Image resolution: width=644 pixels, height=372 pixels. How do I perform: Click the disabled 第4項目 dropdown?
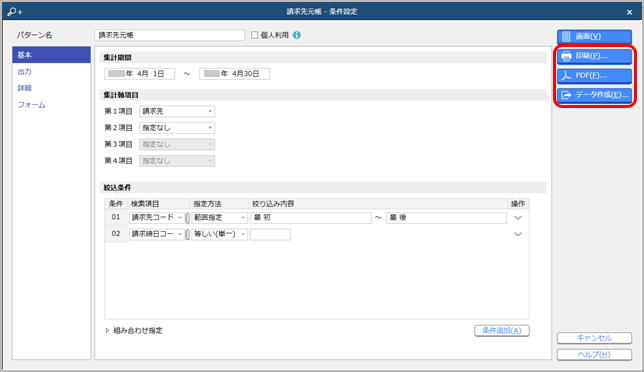click(x=177, y=161)
